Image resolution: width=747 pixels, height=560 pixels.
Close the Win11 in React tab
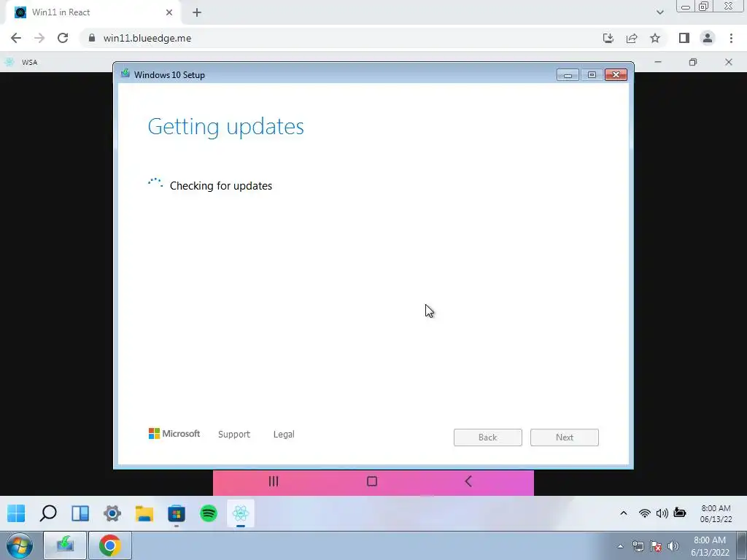click(x=169, y=12)
